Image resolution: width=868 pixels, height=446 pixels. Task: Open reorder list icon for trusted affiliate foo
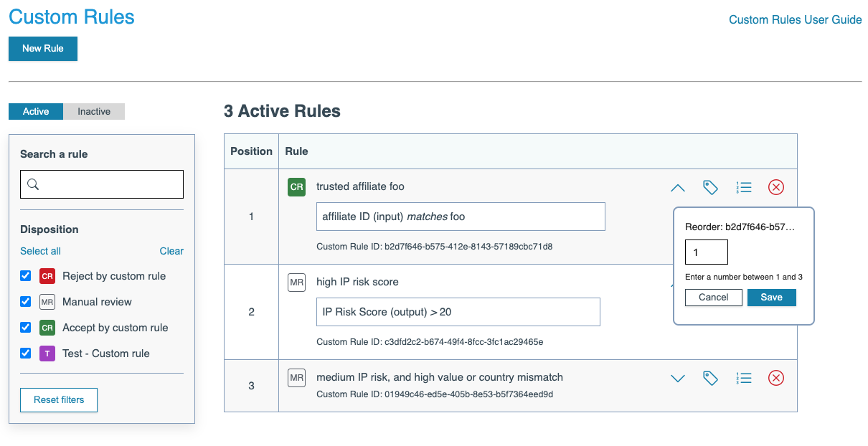(x=744, y=187)
